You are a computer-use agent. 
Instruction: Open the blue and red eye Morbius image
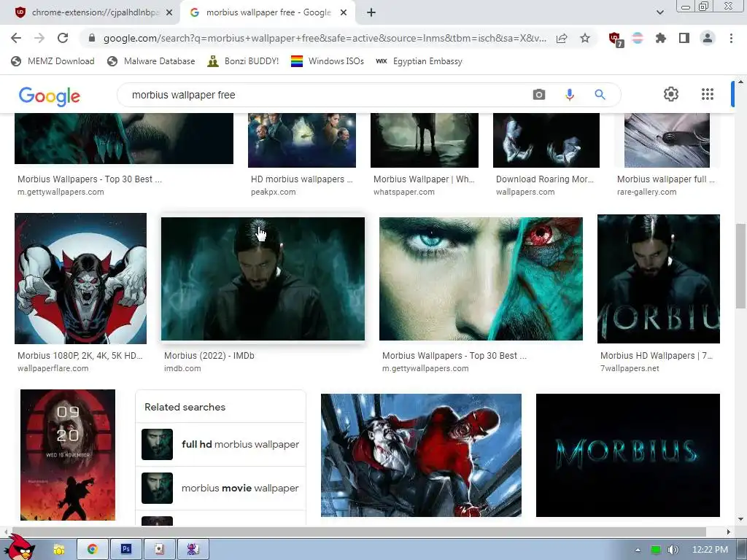click(481, 279)
